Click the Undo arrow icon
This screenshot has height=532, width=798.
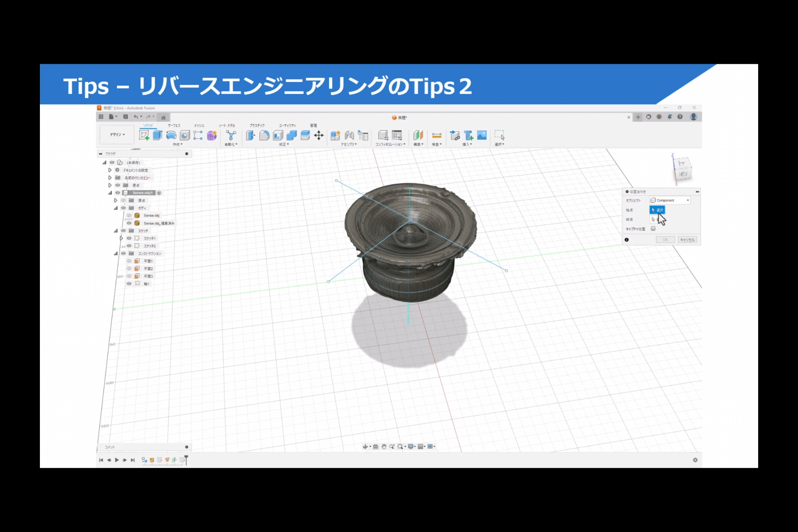[x=135, y=117]
